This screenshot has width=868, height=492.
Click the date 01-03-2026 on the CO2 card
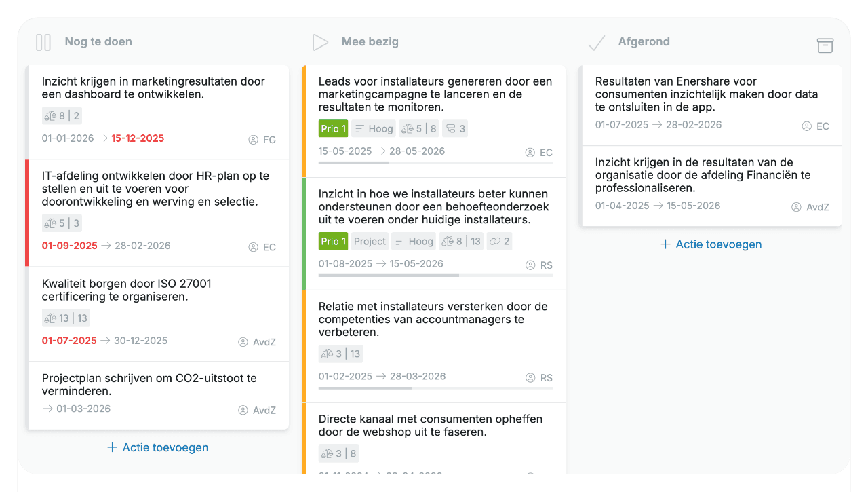coord(83,409)
